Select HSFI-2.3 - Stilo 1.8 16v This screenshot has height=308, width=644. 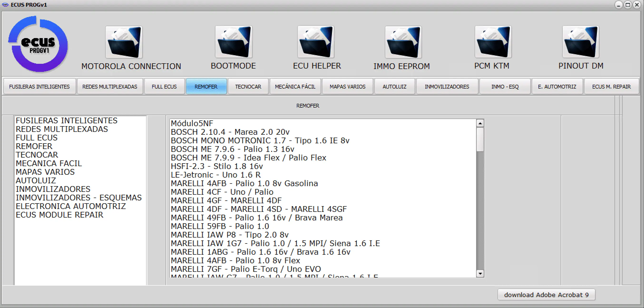pos(217,166)
